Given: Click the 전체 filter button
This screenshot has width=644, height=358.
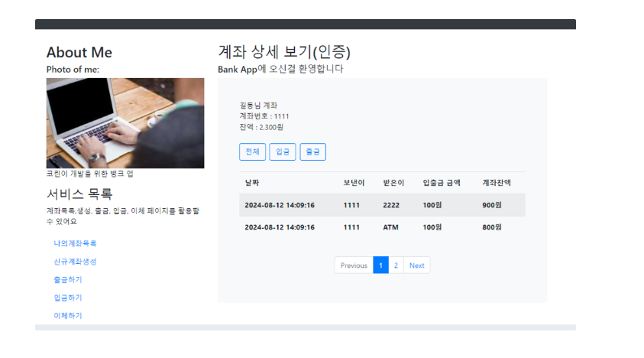Looking at the screenshot, I should click(252, 151).
